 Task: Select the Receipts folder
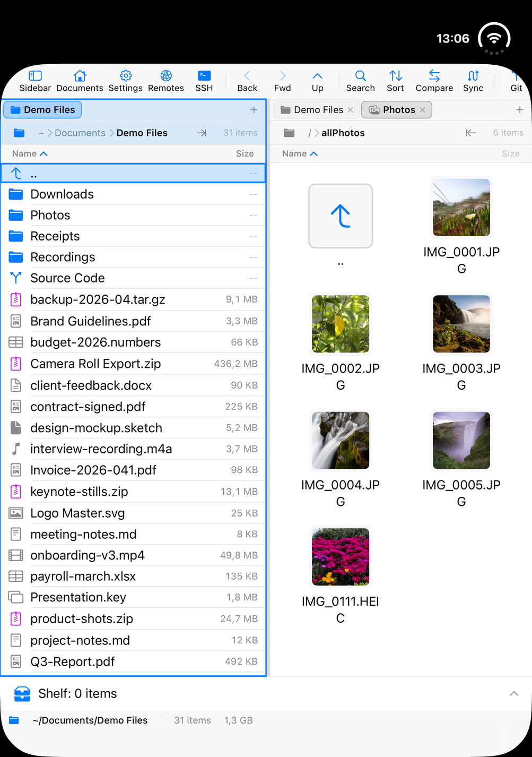click(134, 236)
